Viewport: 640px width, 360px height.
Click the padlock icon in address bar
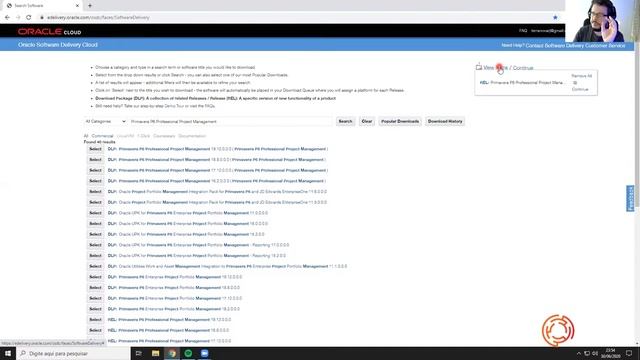click(x=42, y=18)
